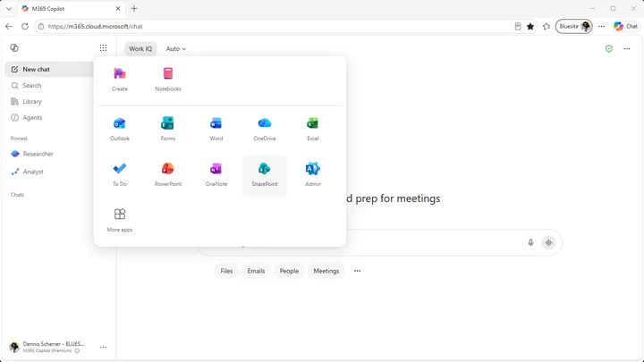Open the tab search dropdown arrow

pos(9,9)
